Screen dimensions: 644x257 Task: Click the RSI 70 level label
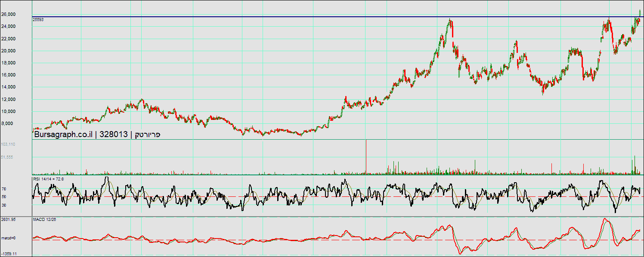point(4,189)
